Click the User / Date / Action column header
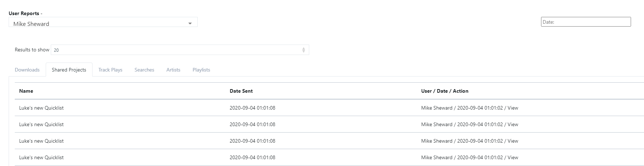 [445, 91]
